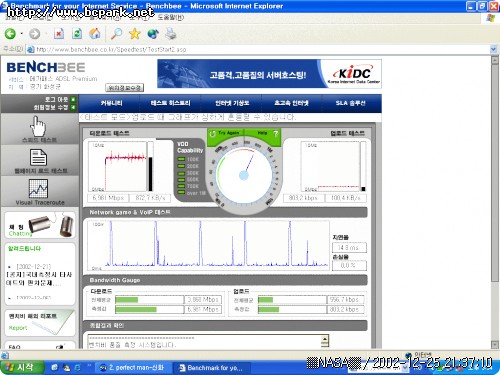Screen dimensions: 500x375
Task: Click the speedometer needle gauge
Action: [244, 175]
